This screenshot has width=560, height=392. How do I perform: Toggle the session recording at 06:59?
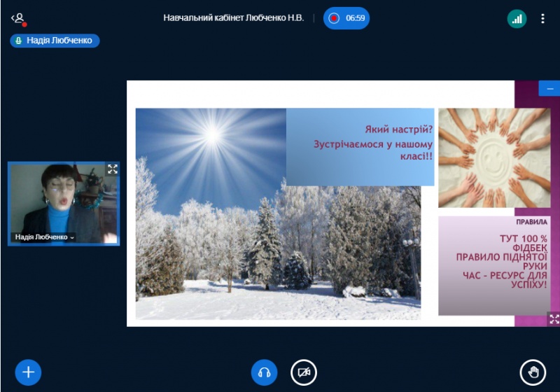click(x=346, y=18)
